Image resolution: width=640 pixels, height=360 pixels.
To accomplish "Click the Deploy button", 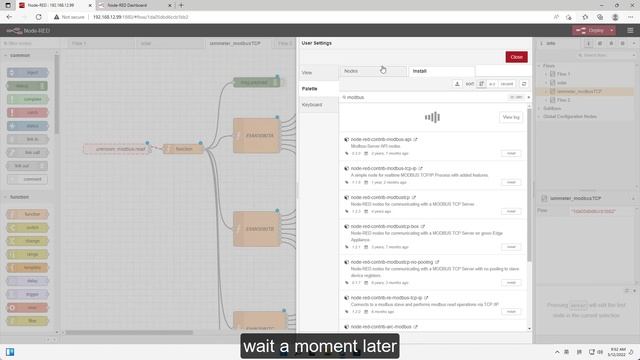I will (x=590, y=31).
